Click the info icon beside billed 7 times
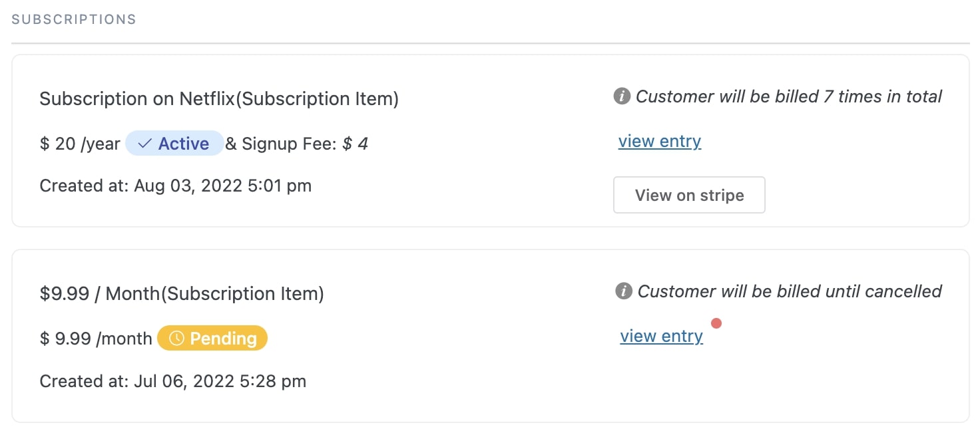 pyautogui.click(x=622, y=97)
